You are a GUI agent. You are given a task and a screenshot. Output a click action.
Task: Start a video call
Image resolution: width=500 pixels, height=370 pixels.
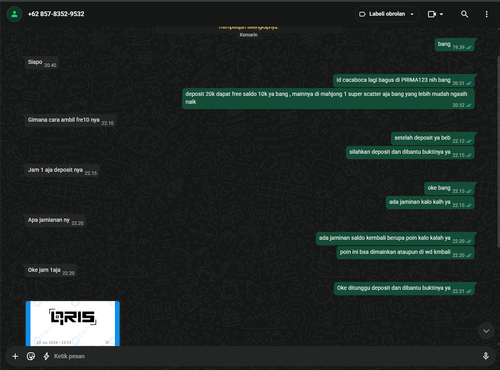(432, 14)
